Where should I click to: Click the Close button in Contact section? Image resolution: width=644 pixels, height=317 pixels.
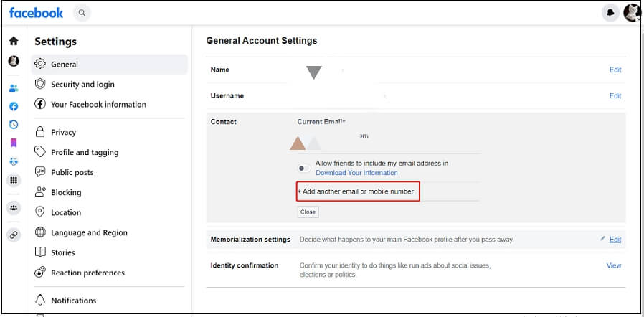(x=308, y=212)
